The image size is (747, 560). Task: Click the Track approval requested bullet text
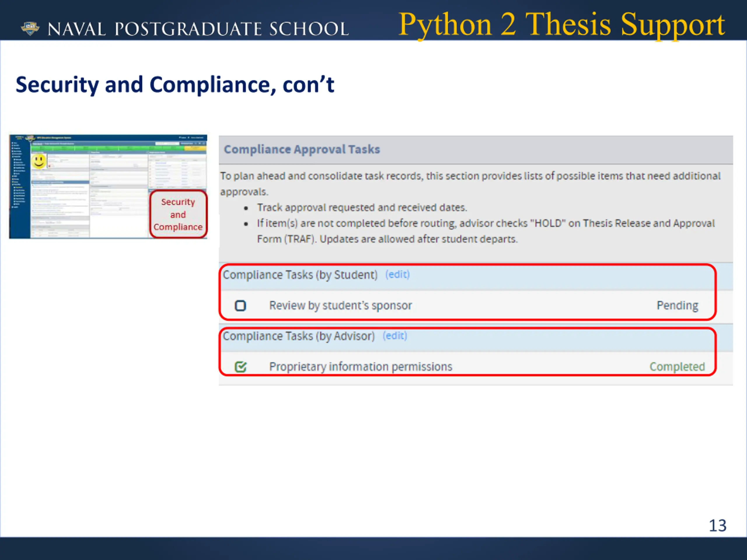(362, 208)
